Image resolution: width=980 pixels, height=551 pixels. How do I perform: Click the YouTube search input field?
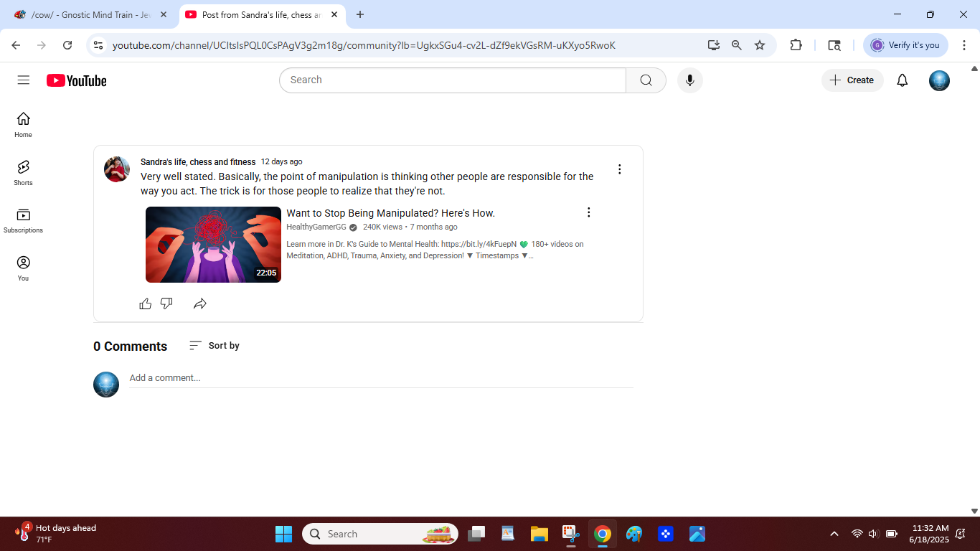tap(453, 80)
